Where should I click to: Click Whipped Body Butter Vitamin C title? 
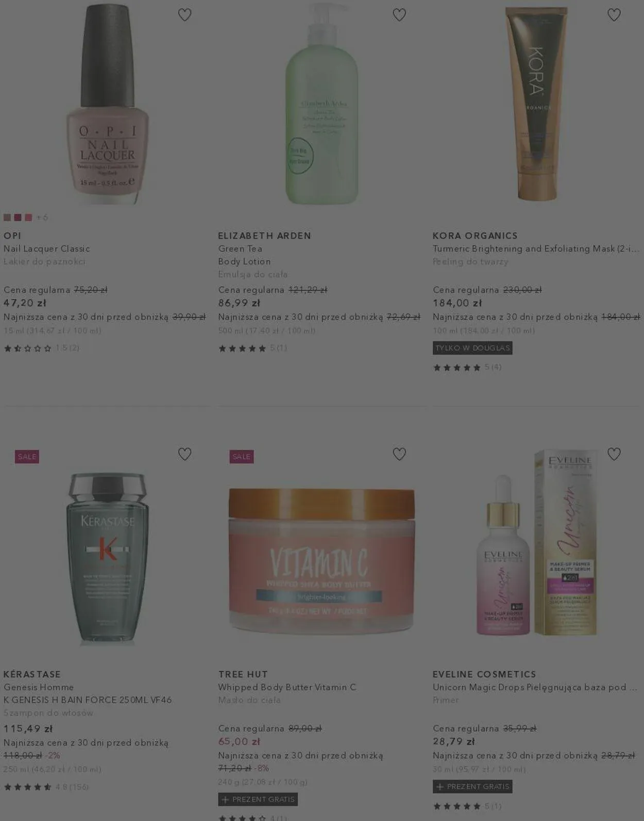(x=287, y=687)
